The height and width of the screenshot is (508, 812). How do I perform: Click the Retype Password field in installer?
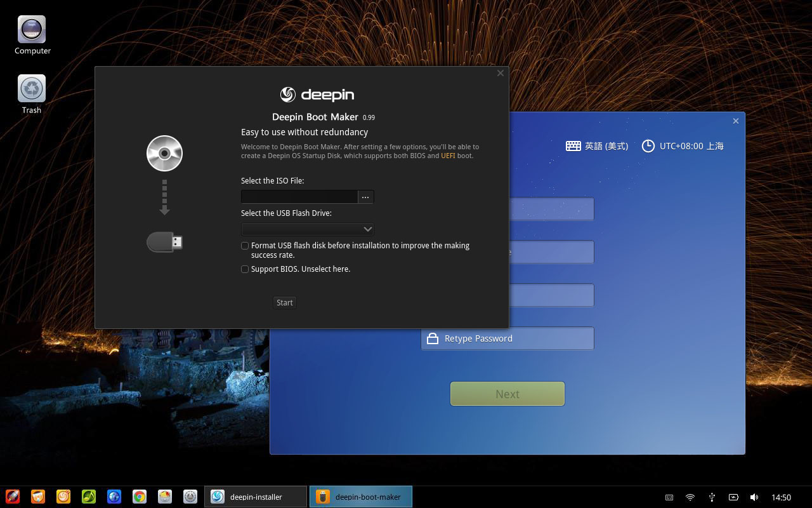pyautogui.click(x=507, y=338)
